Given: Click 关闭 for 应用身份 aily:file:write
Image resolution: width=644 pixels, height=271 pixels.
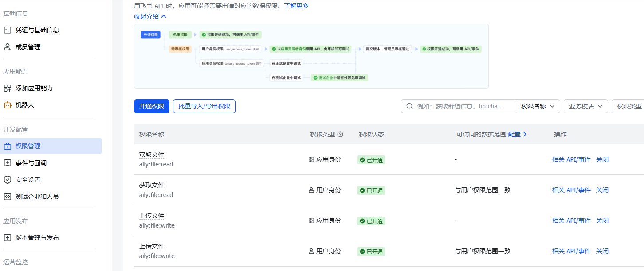Looking at the screenshot, I should (x=602, y=221).
